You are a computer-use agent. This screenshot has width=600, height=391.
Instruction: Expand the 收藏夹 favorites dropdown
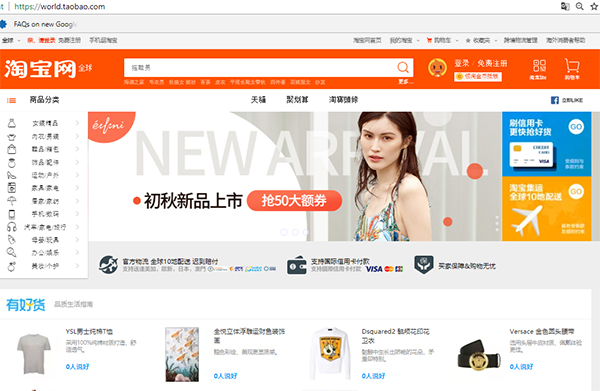[x=496, y=41]
